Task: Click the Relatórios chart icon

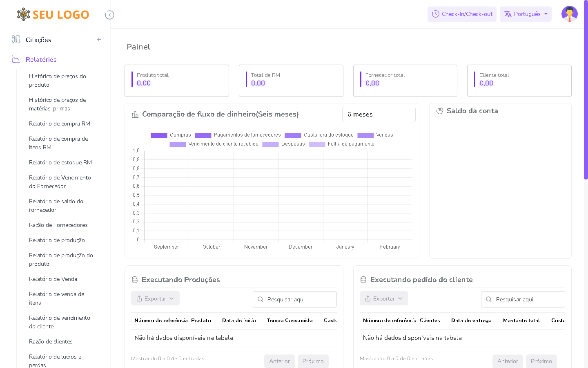Action: (x=16, y=59)
